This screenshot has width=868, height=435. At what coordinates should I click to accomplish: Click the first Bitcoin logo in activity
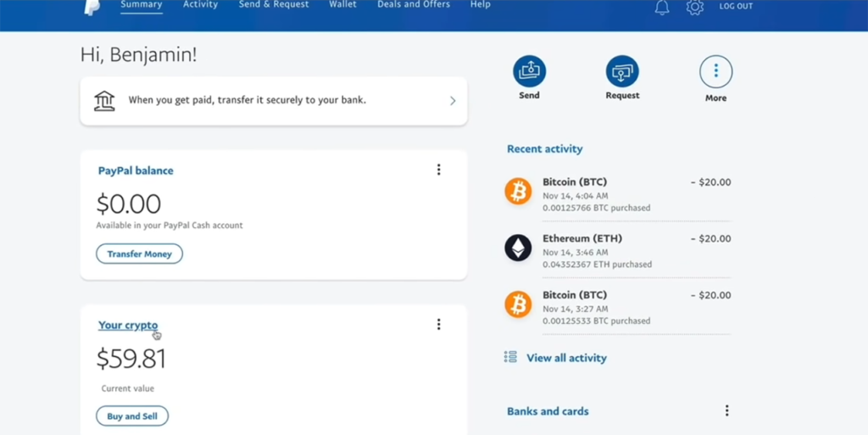pos(518,191)
